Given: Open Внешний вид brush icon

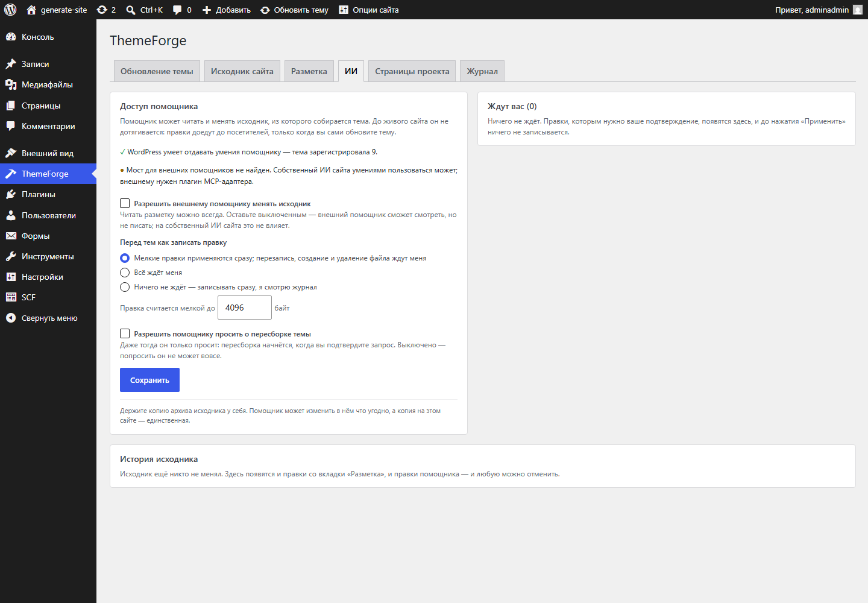Looking at the screenshot, I should point(11,153).
